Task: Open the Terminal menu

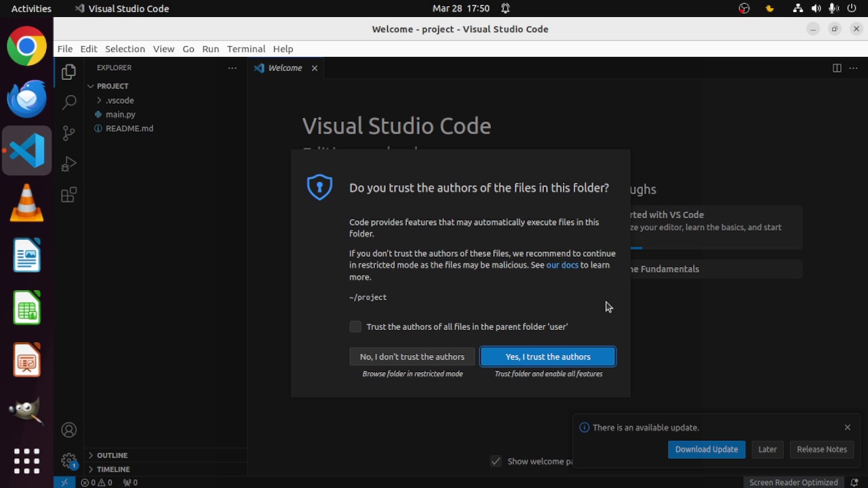Action: click(245, 49)
